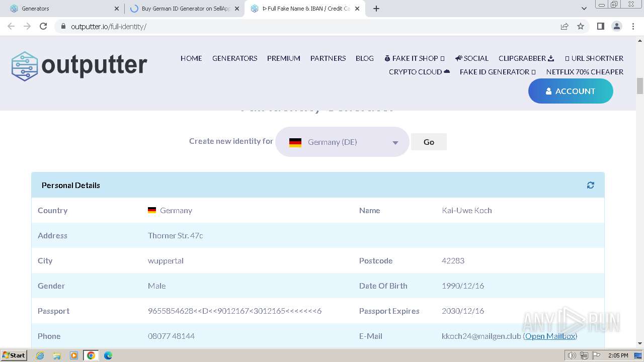Image resolution: width=644 pixels, height=362 pixels.
Task: Close the Full Fake Name & IBAN tab
Action: (x=357, y=9)
